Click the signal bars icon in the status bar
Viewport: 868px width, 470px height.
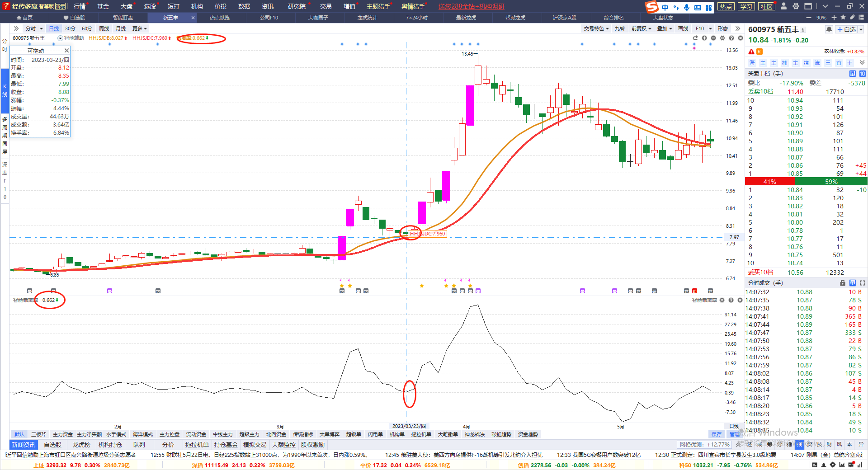(x=860, y=465)
